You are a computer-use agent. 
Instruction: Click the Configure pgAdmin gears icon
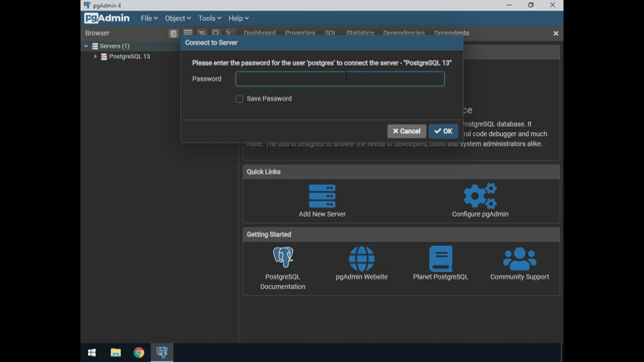click(x=480, y=196)
